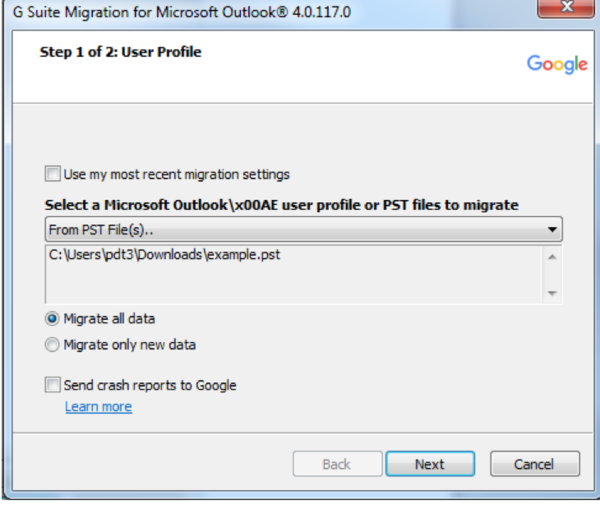This screenshot has height=505, width=600.
Task: Cancel the migration wizard
Action: point(535,464)
